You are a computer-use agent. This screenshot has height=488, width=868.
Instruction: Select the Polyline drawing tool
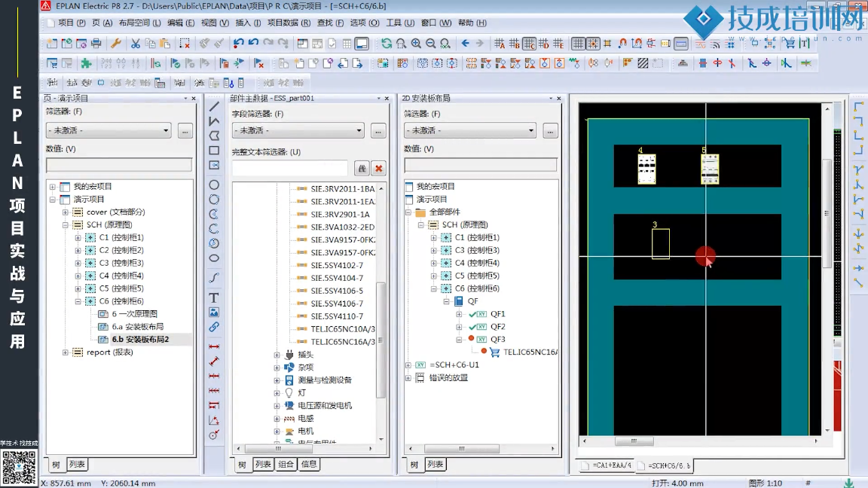pyautogui.click(x=214, y=120)
